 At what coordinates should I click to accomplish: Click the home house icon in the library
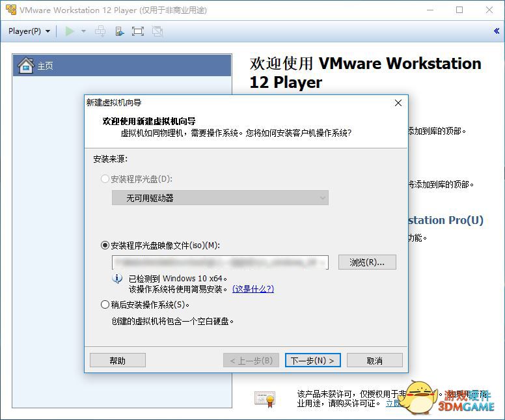pos(26,65)
